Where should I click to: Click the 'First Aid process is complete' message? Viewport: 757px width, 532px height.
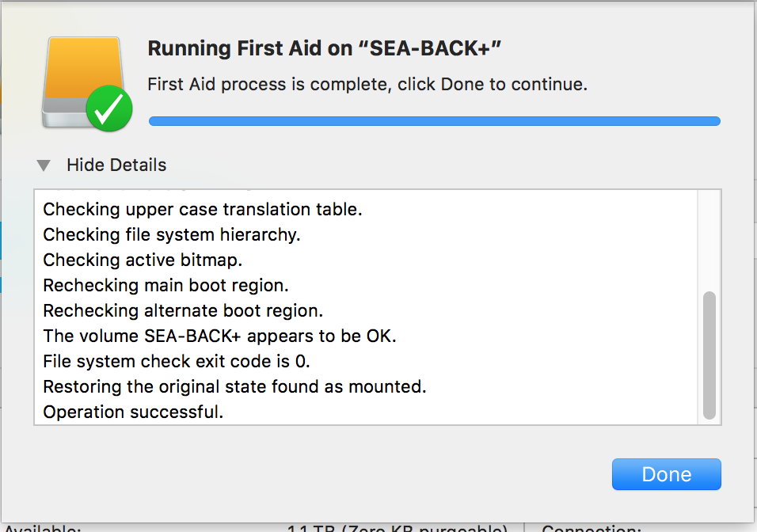click(367, 84)
